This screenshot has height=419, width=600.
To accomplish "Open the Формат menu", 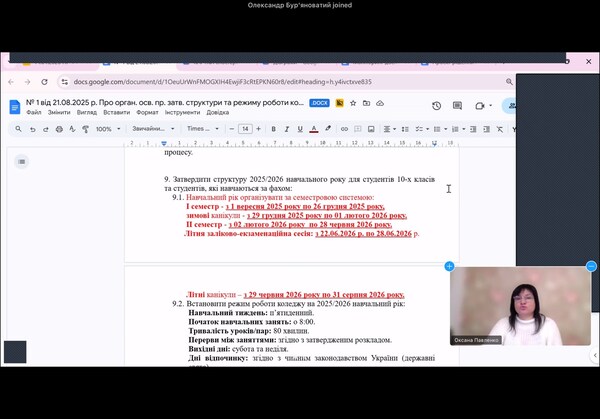I will point(150,112).
